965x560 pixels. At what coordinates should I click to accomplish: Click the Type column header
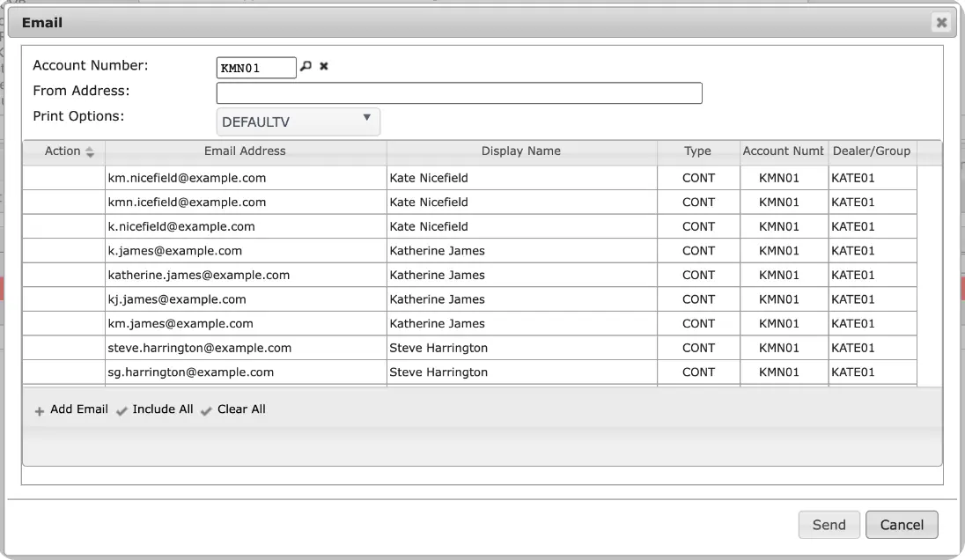tap(698, 151)
